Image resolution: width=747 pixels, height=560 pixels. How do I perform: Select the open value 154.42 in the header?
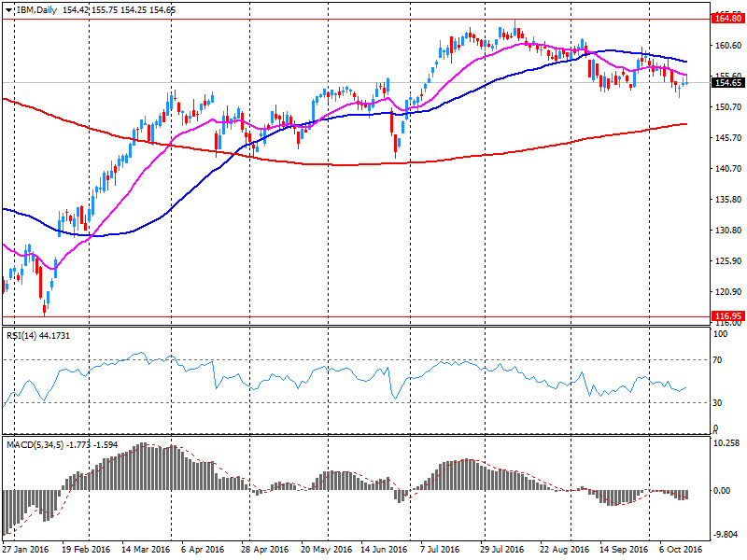tap(76, 10)
